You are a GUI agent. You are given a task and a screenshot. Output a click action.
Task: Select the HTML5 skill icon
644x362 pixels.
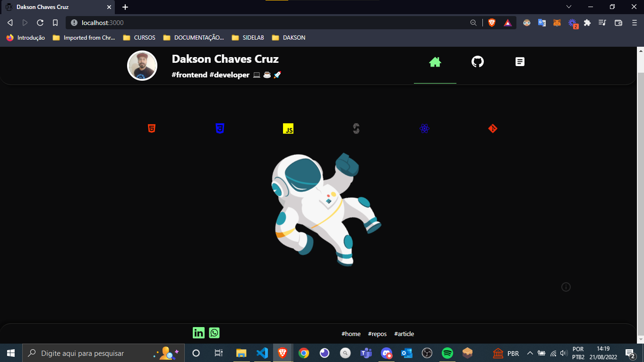(x=151, y=128)
